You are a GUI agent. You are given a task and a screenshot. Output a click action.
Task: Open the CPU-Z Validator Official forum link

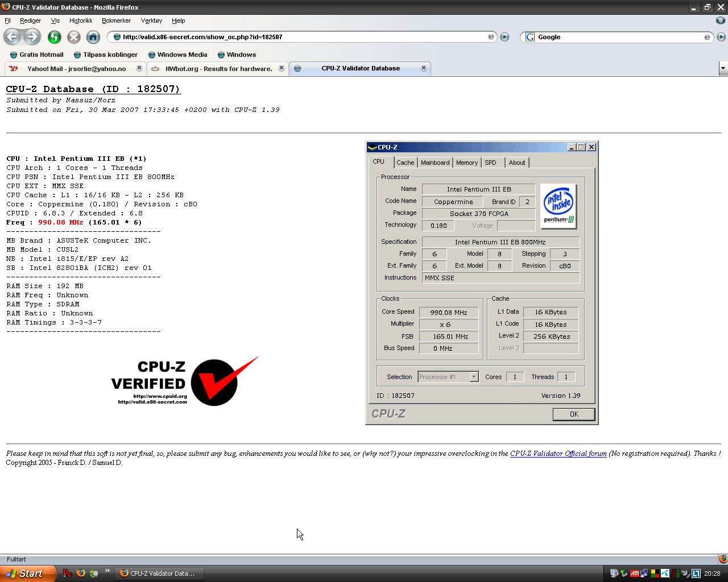pos(558,454)
